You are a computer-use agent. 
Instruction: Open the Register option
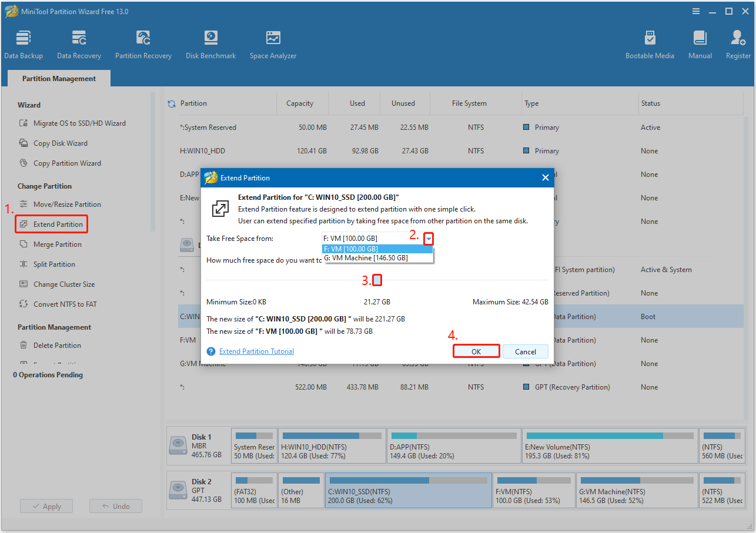pos(738,43)
